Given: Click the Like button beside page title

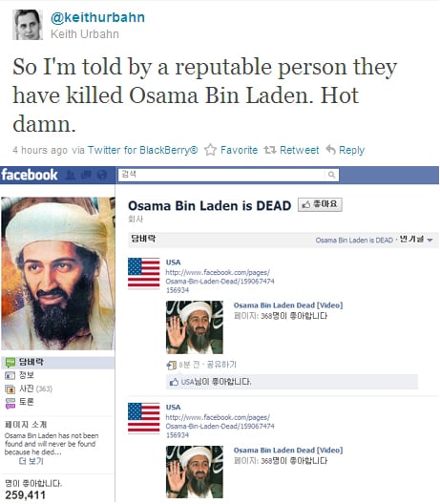Looking at the screenshot, I should (320, 204).
